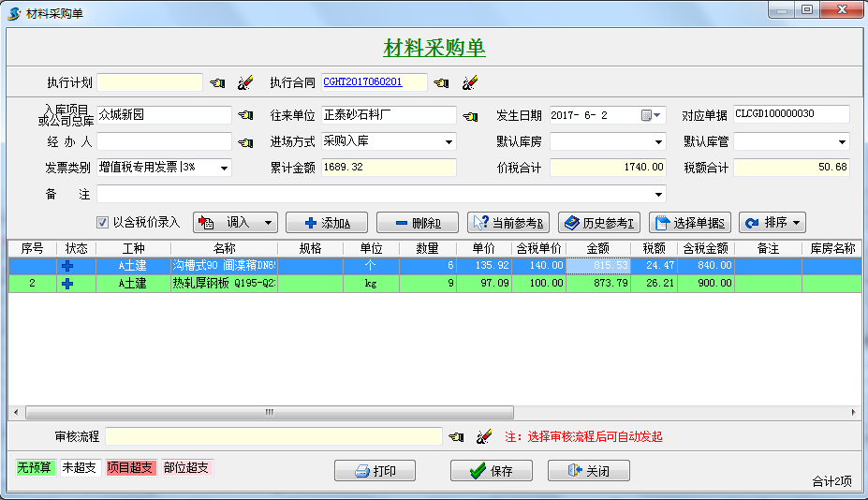Click the clear eraser icon beside 执行计划
The height and width of the screenshot is (500, 868).
click(245, 83)
